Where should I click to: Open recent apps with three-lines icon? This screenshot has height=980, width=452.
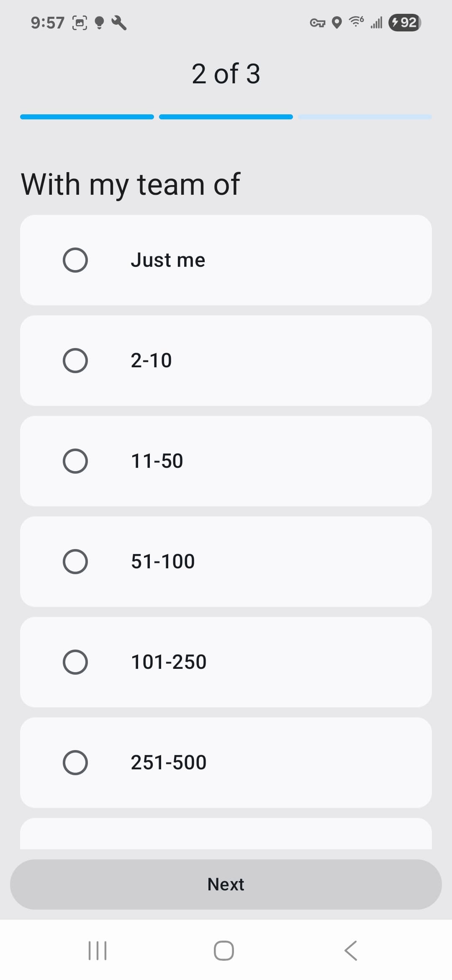[98, 951]
